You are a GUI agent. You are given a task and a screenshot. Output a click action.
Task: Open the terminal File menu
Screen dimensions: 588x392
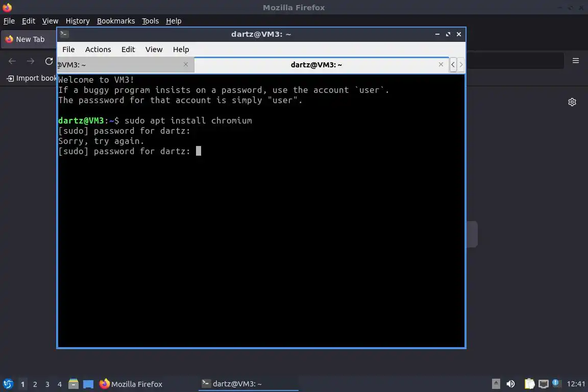point(68,50)
